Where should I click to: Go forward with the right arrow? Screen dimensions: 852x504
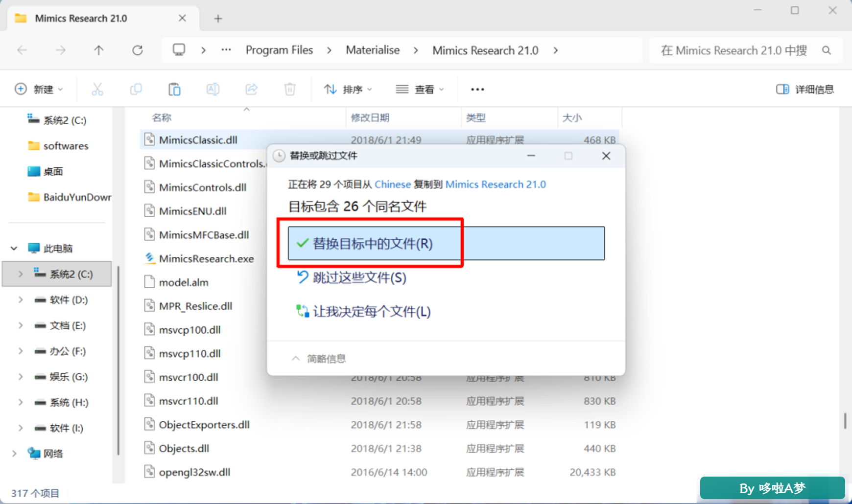coord(60,50)
